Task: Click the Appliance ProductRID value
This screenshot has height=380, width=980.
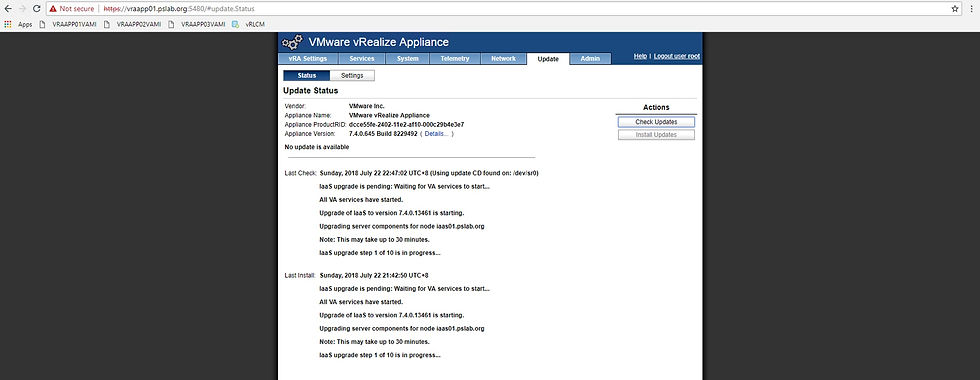Action: 406,124
